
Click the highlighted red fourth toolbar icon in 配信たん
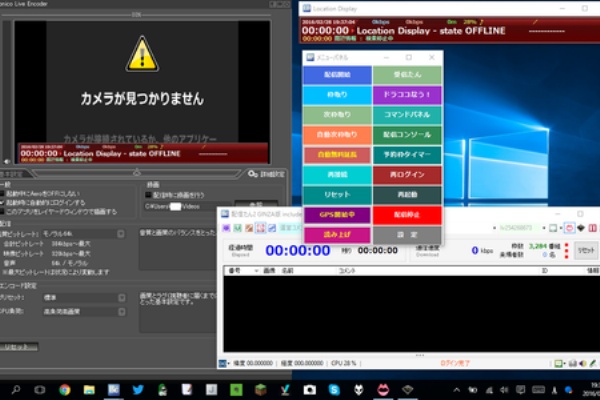point(261,228)
